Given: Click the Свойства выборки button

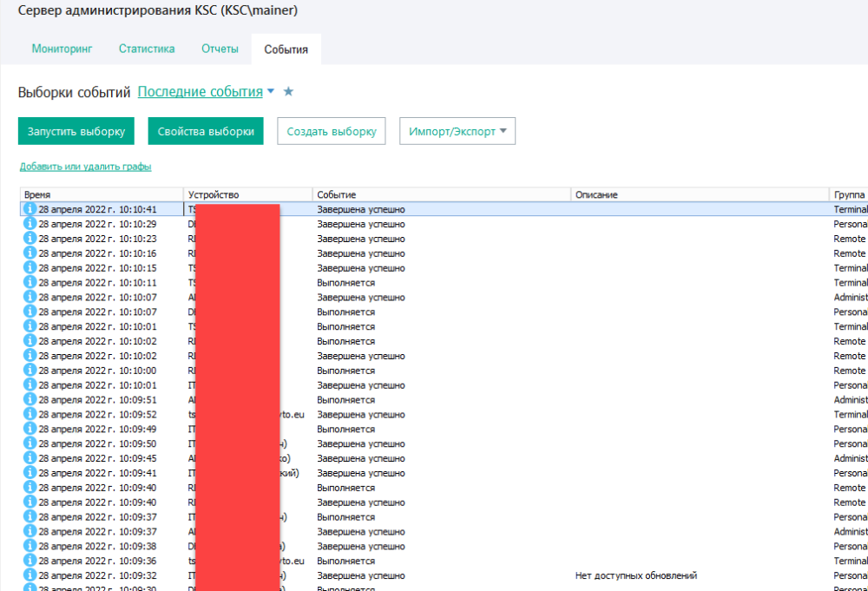Looking at the screenshot, I should click(x=206, y=131).
